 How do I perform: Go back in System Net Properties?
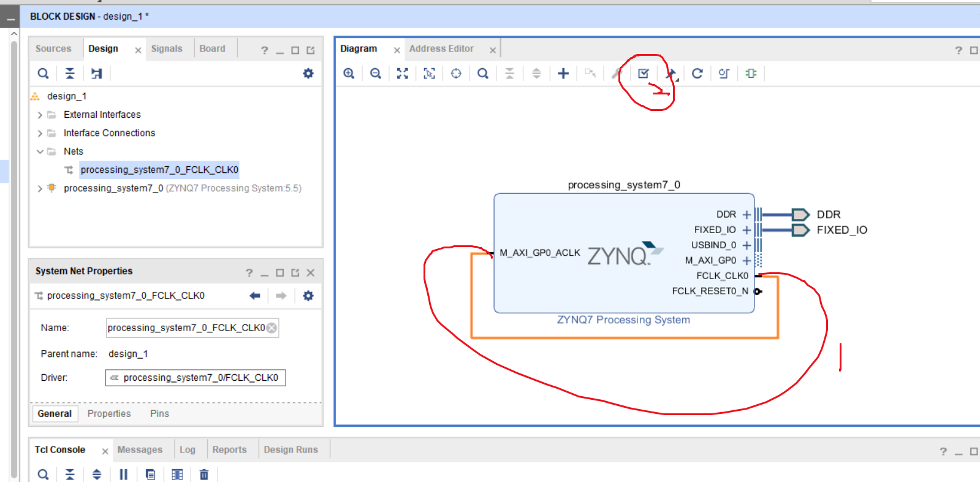click(255, 296)
